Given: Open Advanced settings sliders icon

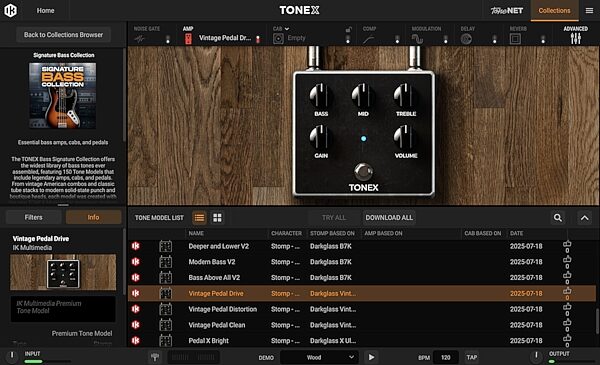Looking at the screenshot, I should pos(576,38).
